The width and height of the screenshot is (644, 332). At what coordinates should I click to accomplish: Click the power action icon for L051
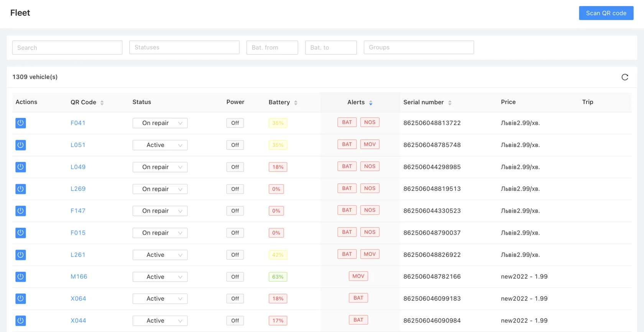point(21,145)
